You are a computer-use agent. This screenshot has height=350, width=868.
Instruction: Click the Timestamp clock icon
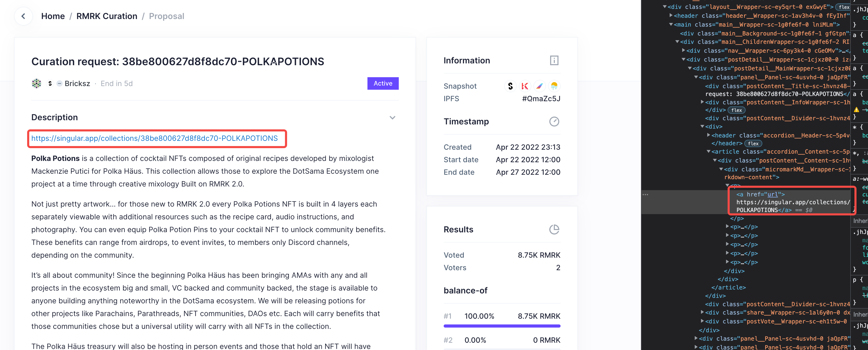coord(554,122)
